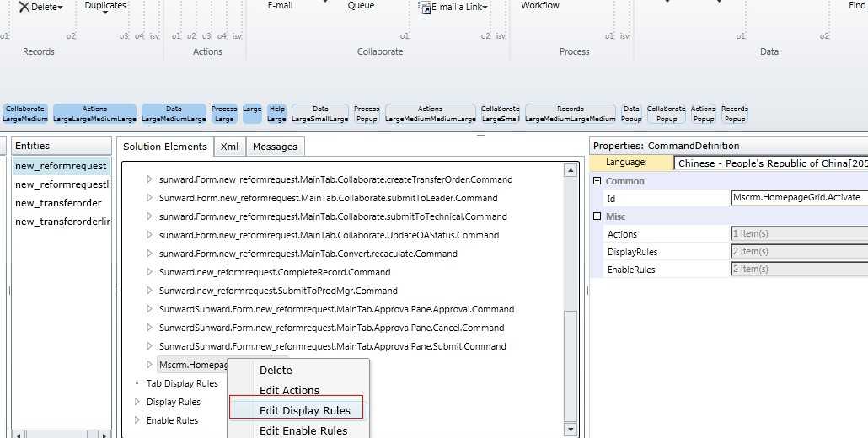
Task: Click the E-mail ribbon button
Action: 280,5
